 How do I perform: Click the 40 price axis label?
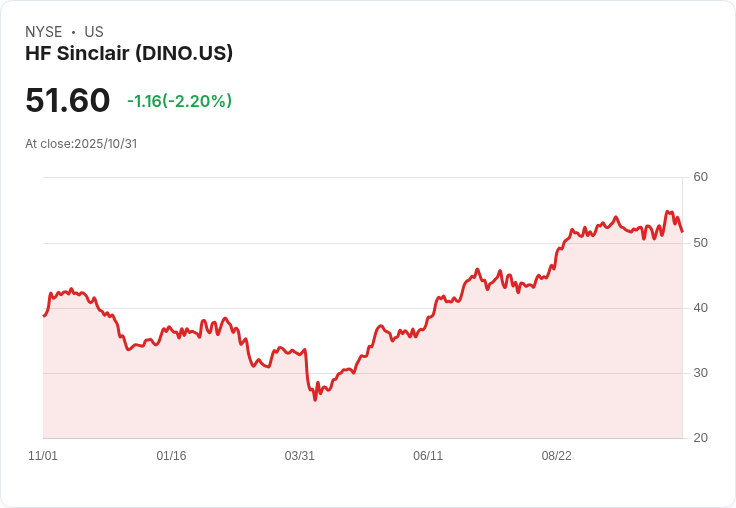click(701, 308)
